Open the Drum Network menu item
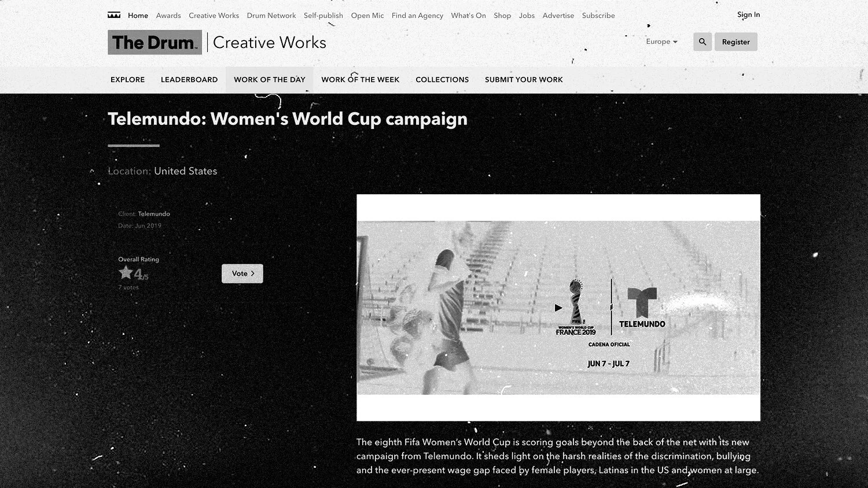Viewport: 868px width, 488px height. (271, 16)
